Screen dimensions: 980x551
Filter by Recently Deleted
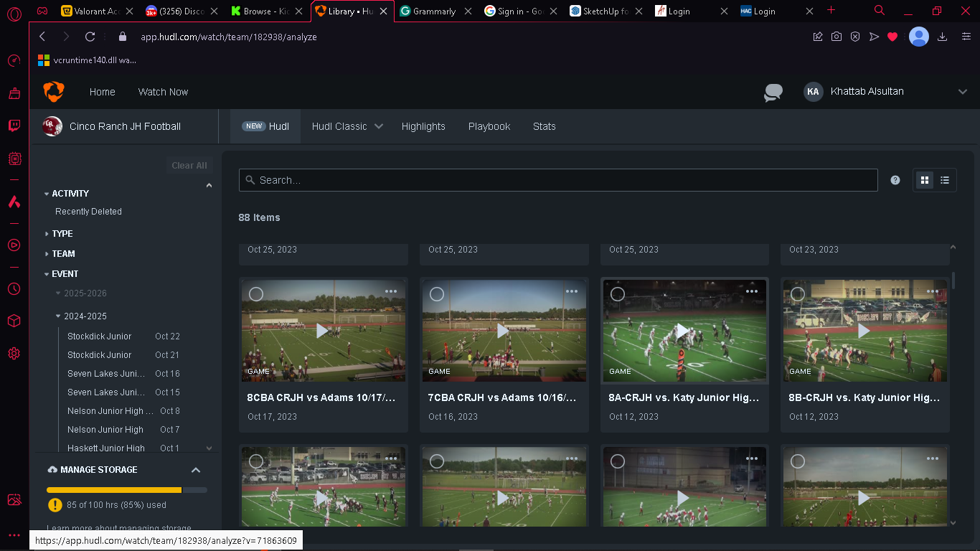click(x=88, y=212)
